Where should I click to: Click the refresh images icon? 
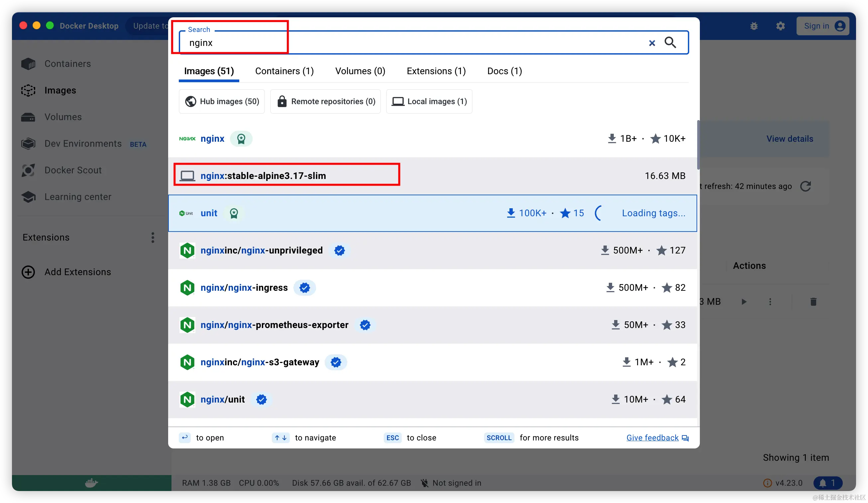pyautogui.click(x=805, y=187)
